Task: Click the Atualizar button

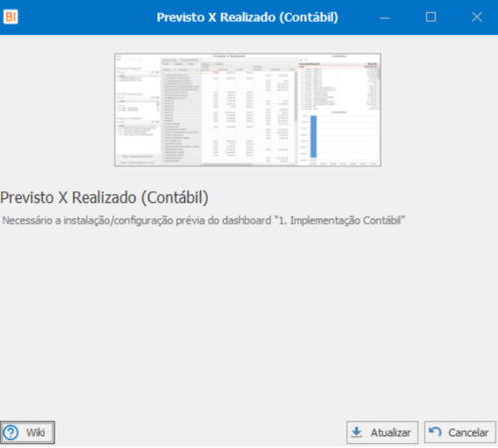Action: 382,432
